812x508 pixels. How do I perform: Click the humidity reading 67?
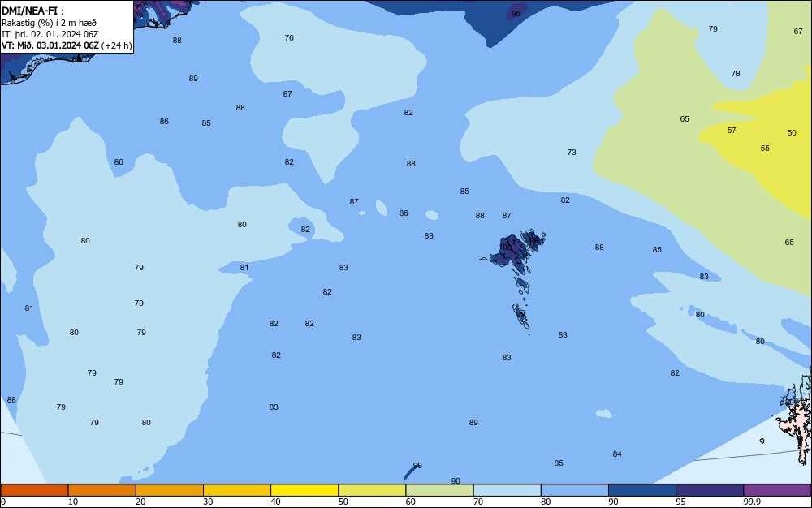tap(798, 32)
